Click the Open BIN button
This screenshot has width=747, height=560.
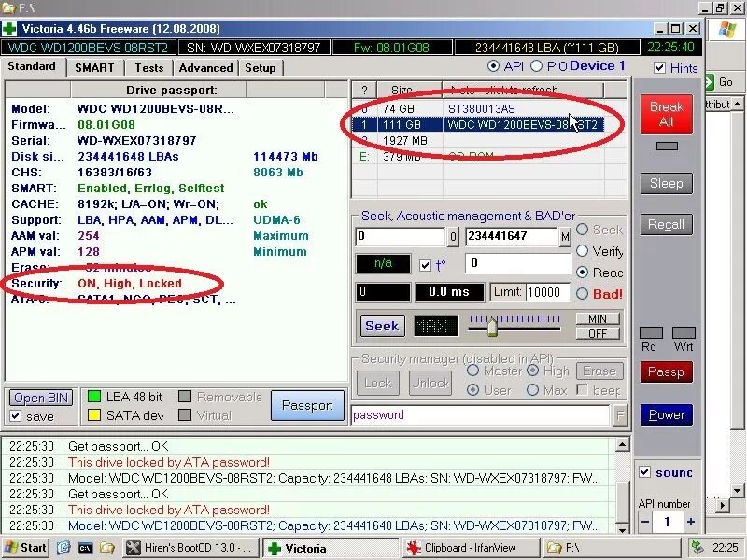point(41,398)
